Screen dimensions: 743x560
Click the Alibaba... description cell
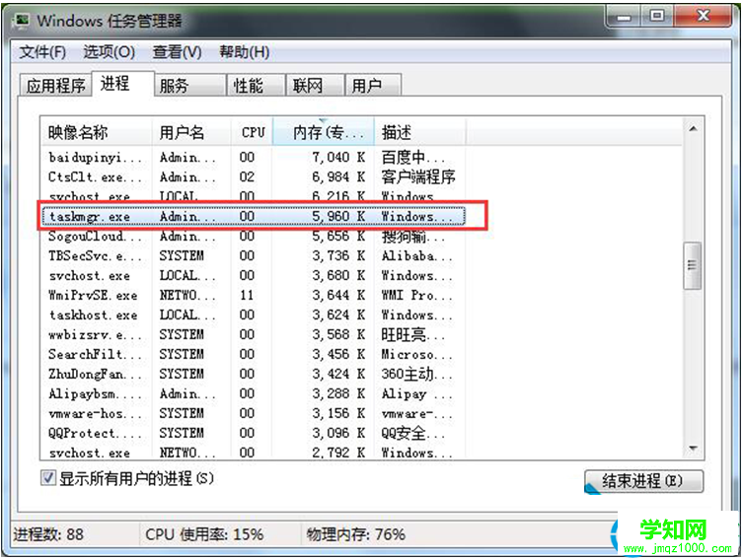click(x=416, y=256)
